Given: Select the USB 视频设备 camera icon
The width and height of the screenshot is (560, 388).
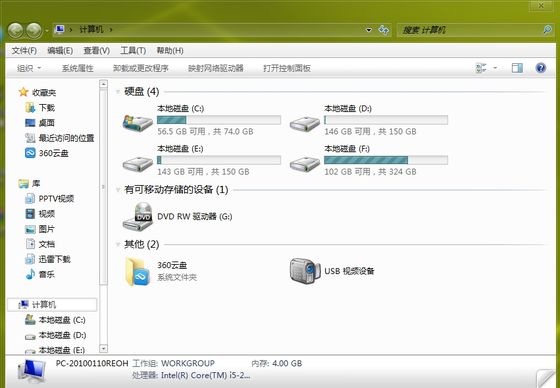Looking at the screenshot, I should pos(305,271).
